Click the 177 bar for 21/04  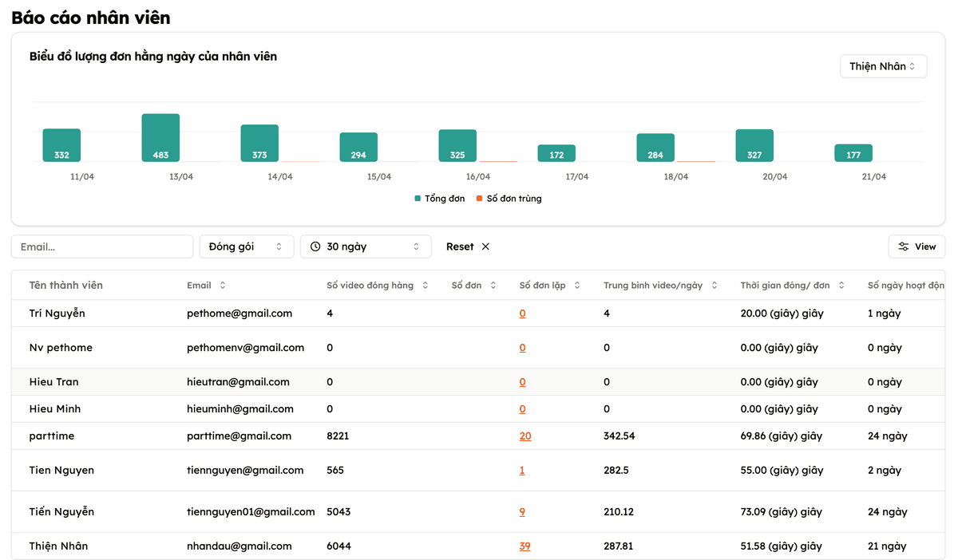tap(853, 153)
